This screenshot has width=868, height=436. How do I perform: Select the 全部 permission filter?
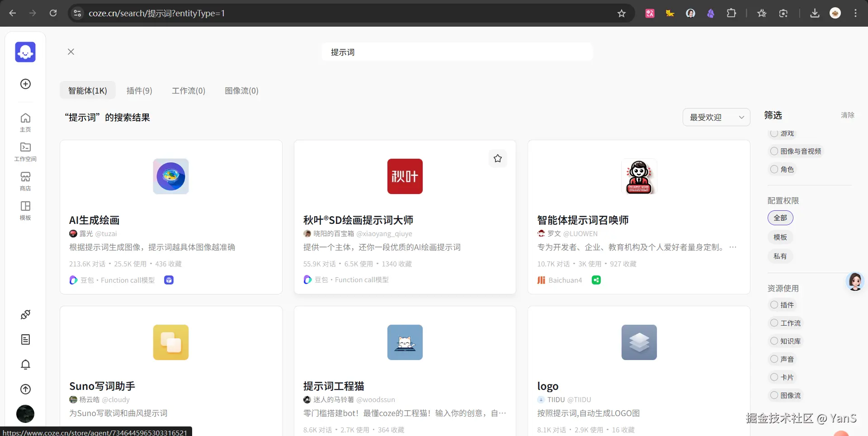(x=780, y=218)
